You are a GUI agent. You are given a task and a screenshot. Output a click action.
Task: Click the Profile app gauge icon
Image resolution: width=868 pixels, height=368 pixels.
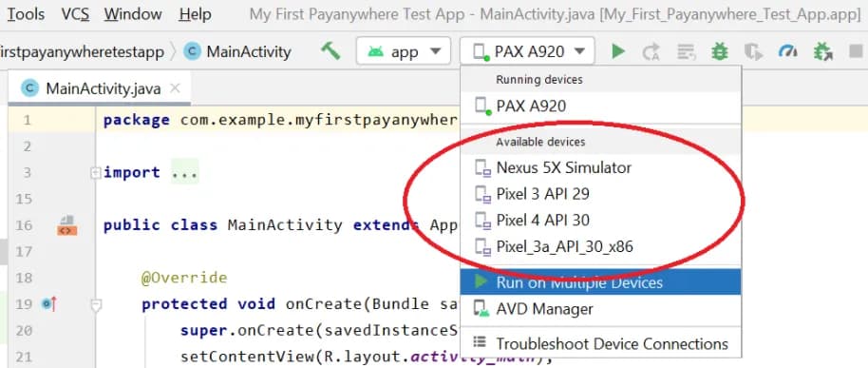click(x=787, y=51)
